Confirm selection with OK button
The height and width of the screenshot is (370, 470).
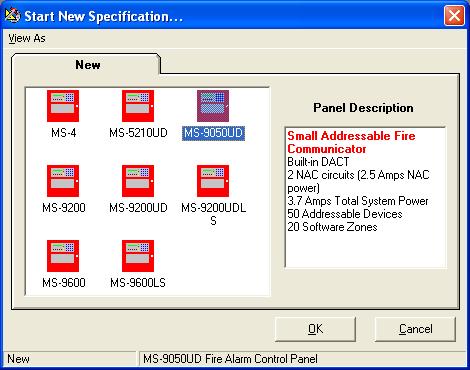tap(315, 329)
